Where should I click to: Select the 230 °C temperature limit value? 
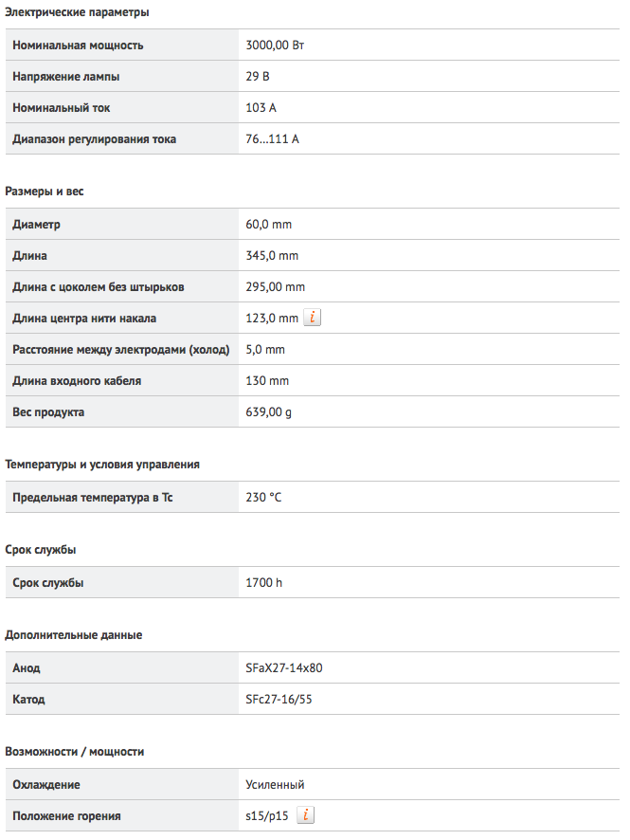click(263, 498)
